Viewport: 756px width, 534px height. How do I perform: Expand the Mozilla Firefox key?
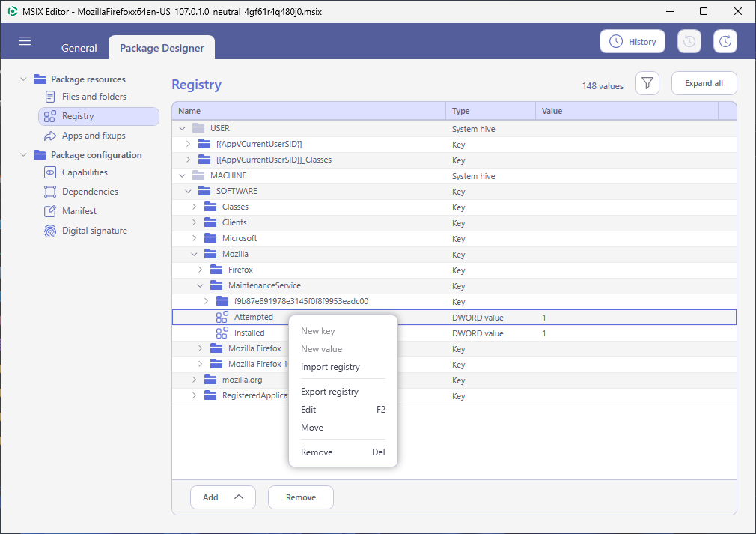click(x=200, y=348)
